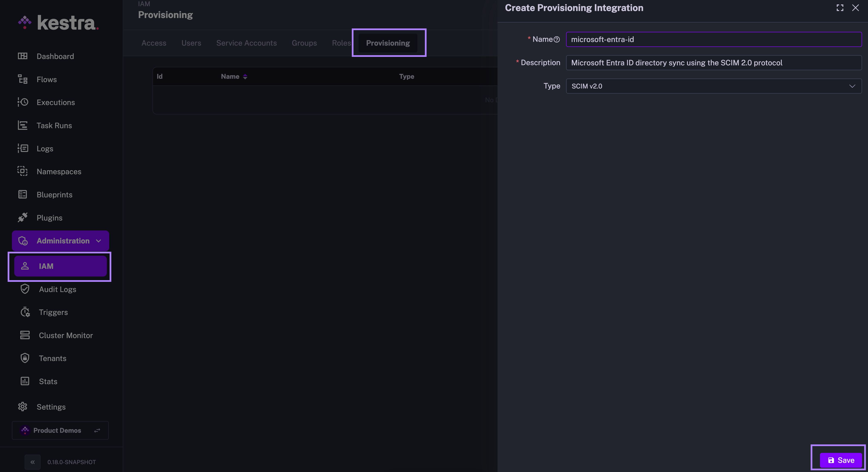Switch to the Service Accounts tab
Screen dimensions: 868x472
click(246, 43)
